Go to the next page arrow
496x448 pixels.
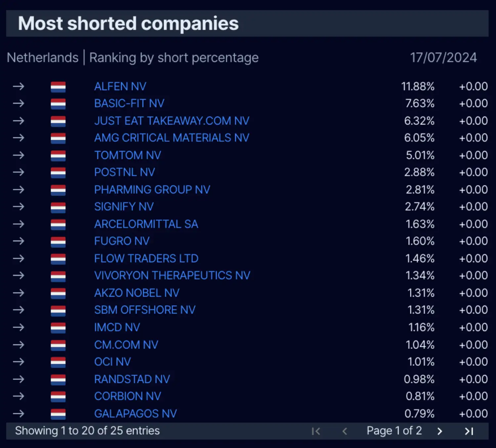[x=439, y=431]
